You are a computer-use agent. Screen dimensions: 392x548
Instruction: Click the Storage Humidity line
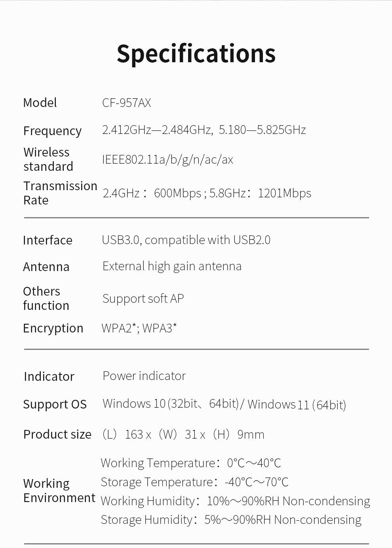(x=231, y=519)
